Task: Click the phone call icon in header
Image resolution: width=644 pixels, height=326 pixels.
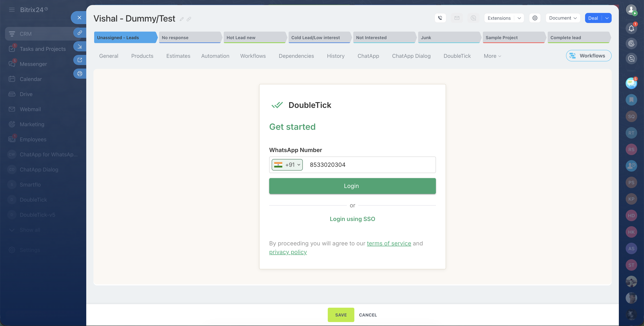Action: 440,18
